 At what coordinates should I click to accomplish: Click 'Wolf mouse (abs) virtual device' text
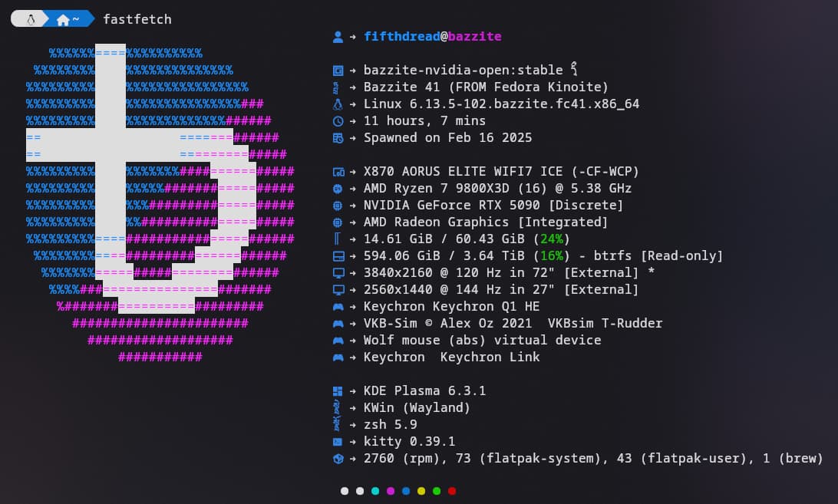[482, 340]
